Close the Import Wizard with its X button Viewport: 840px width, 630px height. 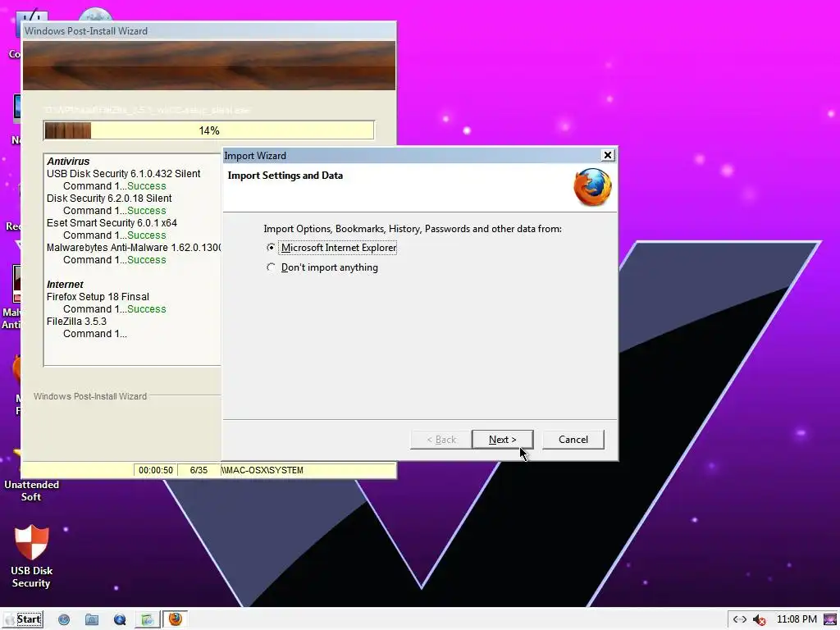[x=608, y=155]
